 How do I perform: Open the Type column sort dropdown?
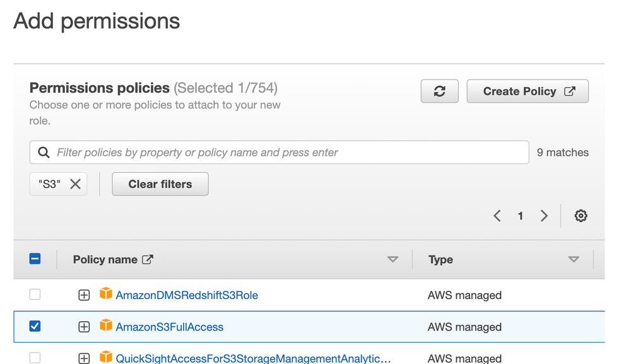point(574,259)
